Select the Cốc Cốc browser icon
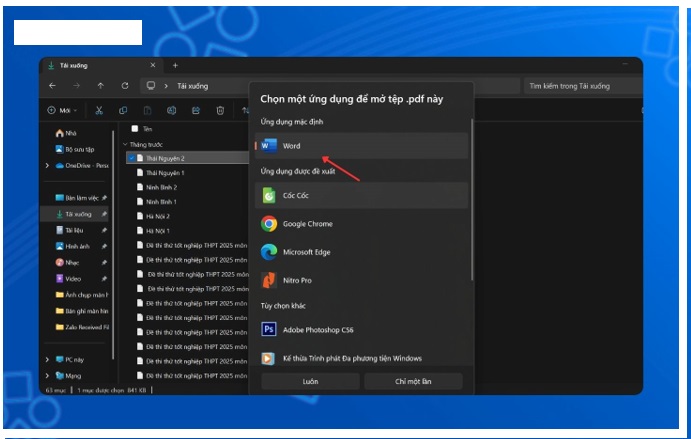This screenshot has height=439, width=691. [x=269, y=196]
